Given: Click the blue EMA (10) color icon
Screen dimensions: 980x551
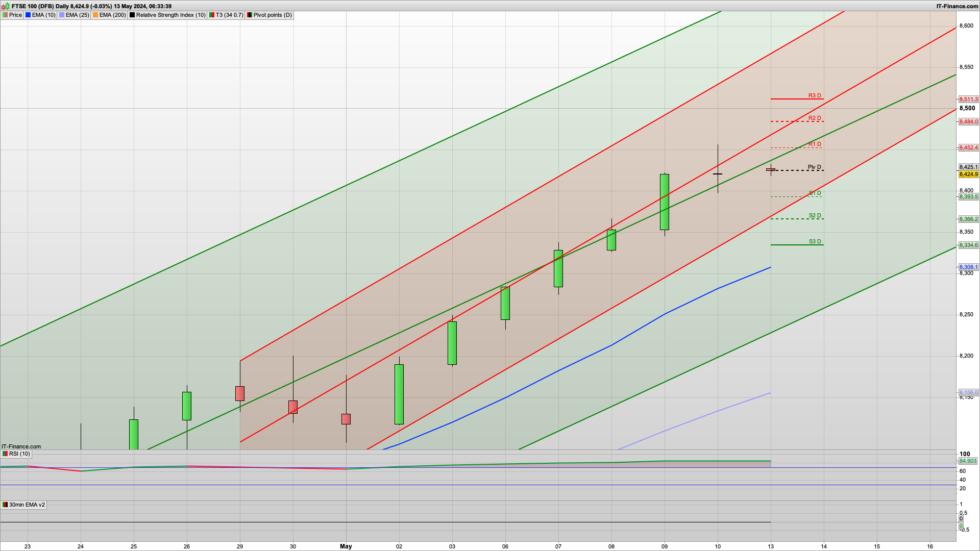Looking at the screenshot, I should click(x=28, y=15).
